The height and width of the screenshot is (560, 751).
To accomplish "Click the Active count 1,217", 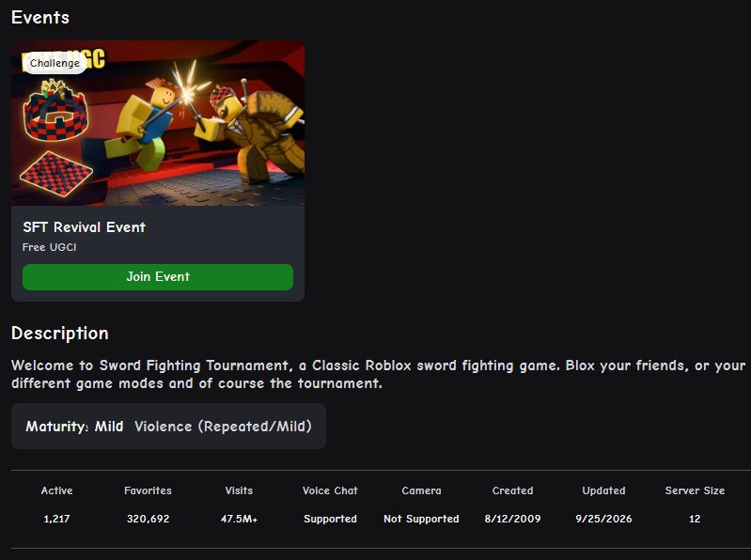I will (x=56, y=519).
